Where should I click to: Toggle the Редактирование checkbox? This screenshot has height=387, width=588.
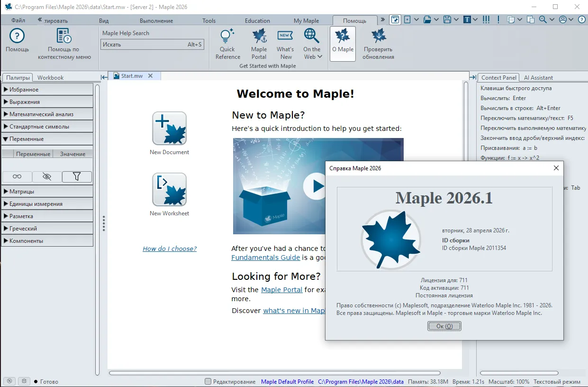208,381
